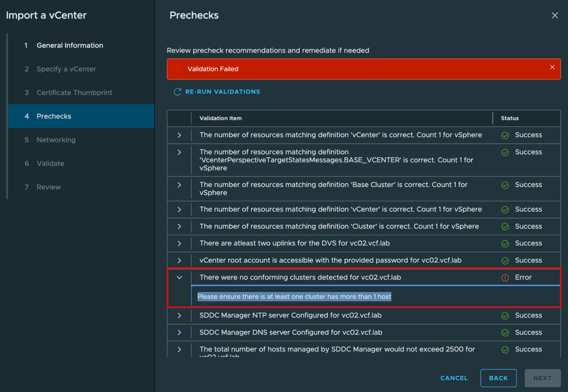Click the highlighted cluster host remediation message
Screen dimensions: 568x392
(294, 297)
